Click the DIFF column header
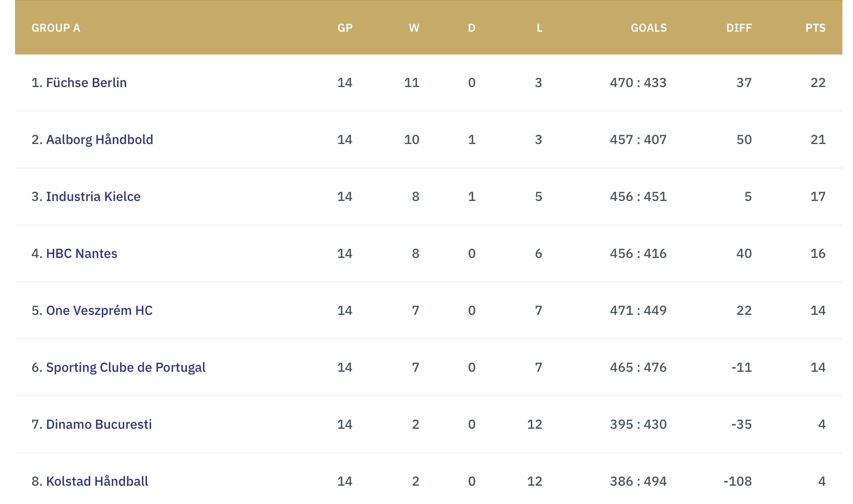Image resolution: width=853 pixels, height=504 pixels. click(739, 28)
